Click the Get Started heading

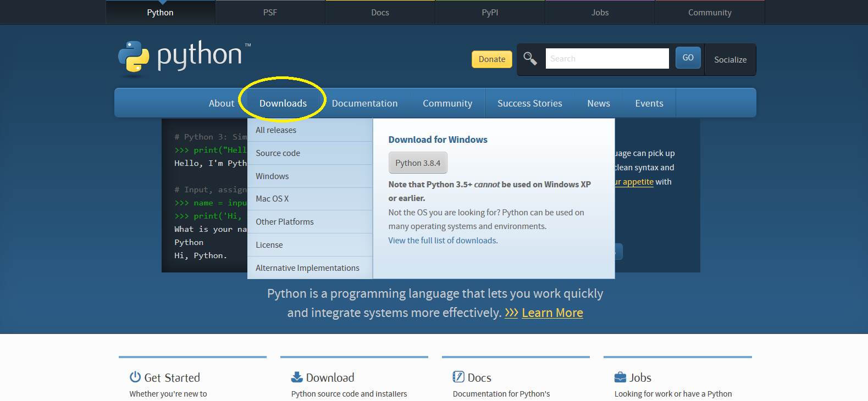(172, 377)
